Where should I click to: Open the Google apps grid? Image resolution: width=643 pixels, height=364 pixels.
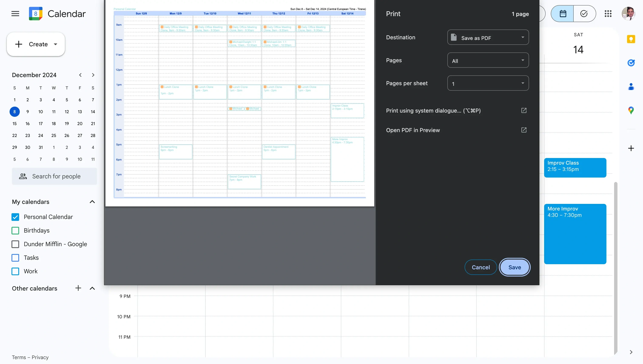pos(608,14)
